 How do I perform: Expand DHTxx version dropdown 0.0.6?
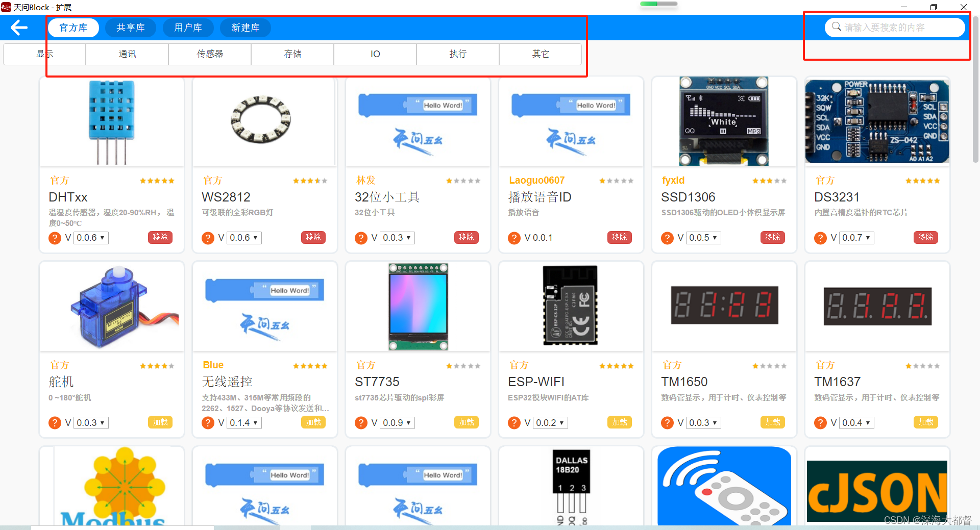click(x=91, y=238)
